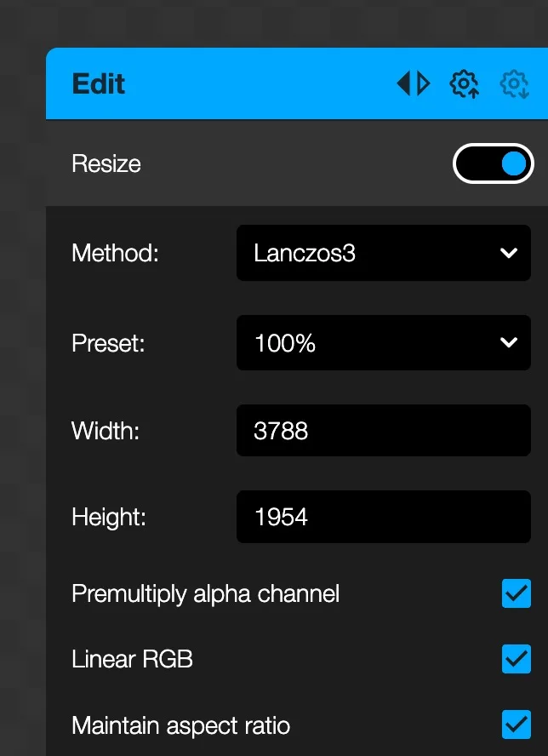Viewport: 548px width, 756px height.
Task: Click the chevron arrow in Preset selector
Action: (x=509, y=342)
